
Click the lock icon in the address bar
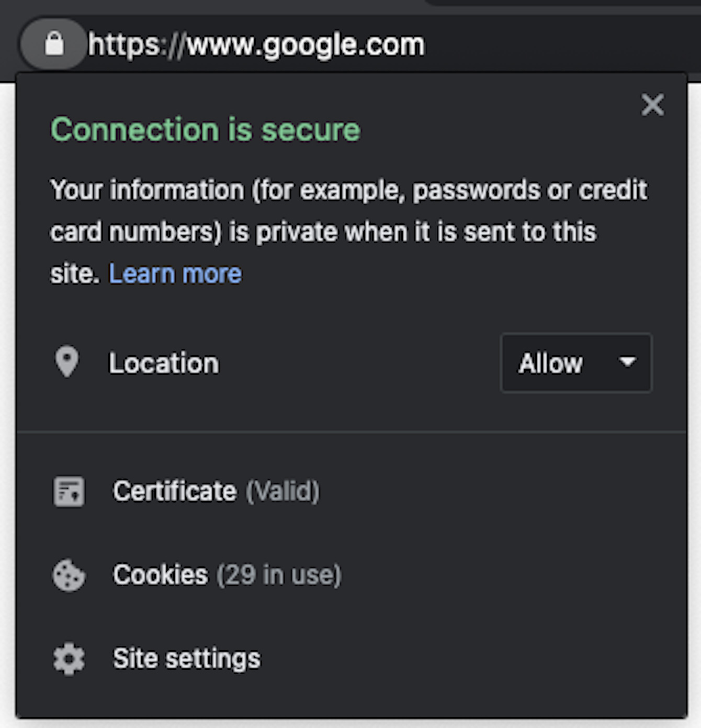pyautogui.click(x=54, y=44)
